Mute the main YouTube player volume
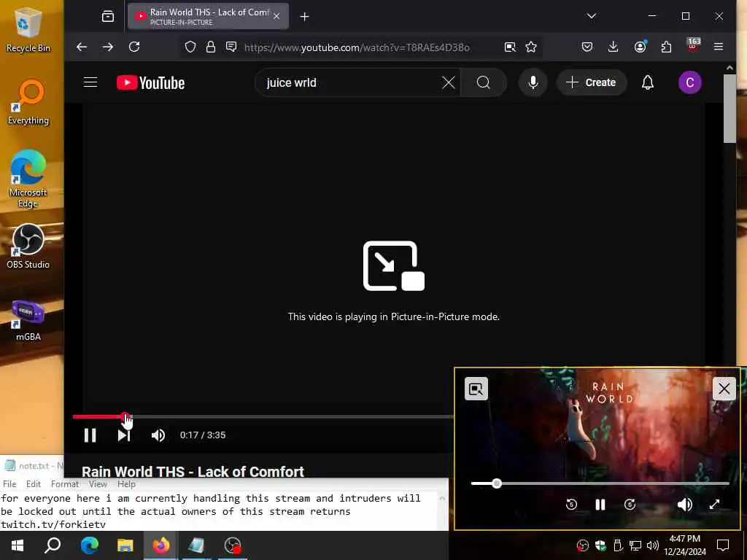Viewport: 747px width, 560px height. click(158, 435)
